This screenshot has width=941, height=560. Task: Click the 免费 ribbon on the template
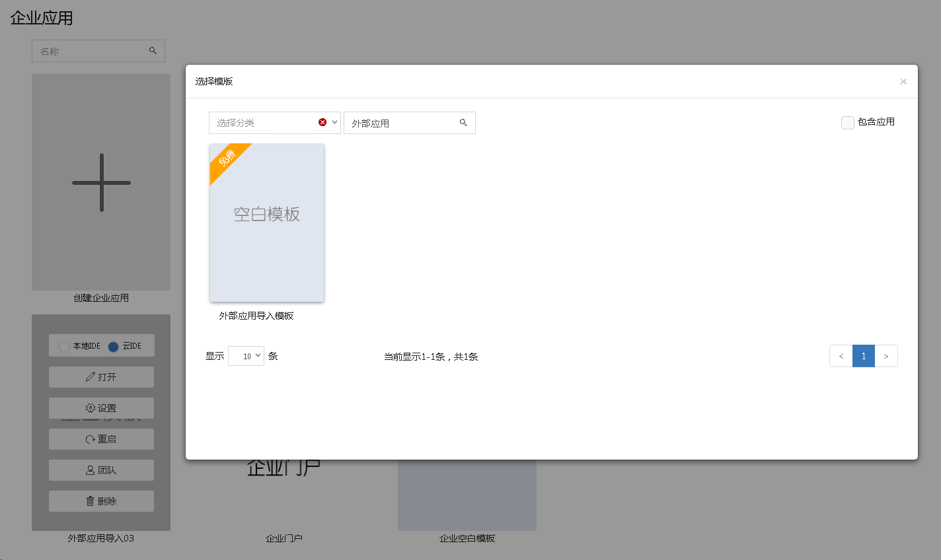click(x=227, y=158)
